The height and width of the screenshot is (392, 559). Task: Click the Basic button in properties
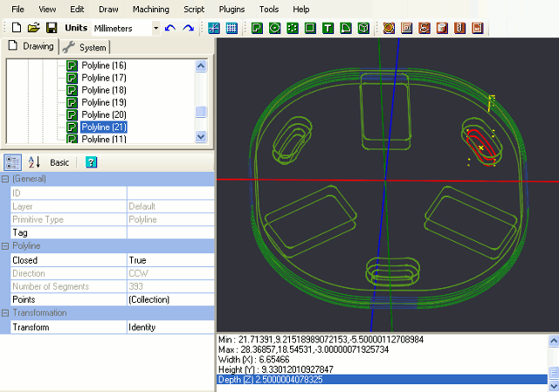59,162
